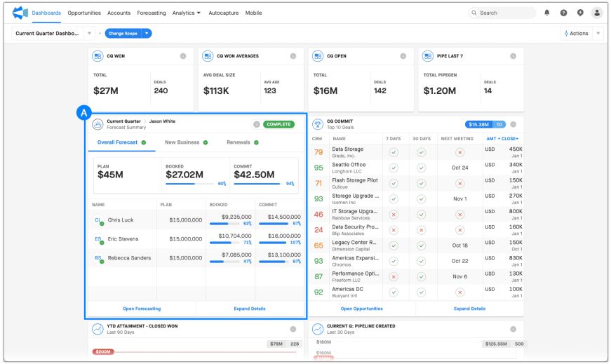The image size is (611, 364).
Task: Click 7 Days X for Performance Opti
Action: [x=394, y=277]
